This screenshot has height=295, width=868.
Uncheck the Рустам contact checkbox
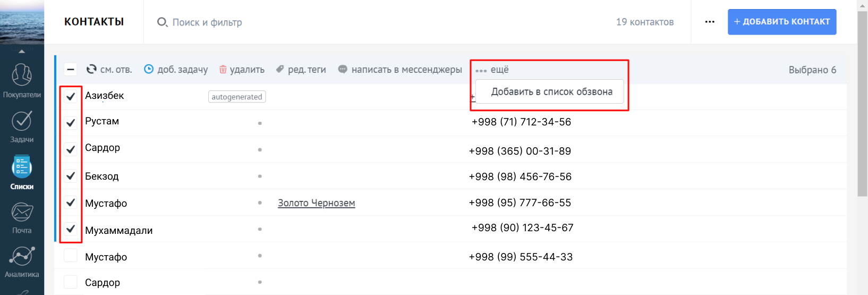coord(71,123)
